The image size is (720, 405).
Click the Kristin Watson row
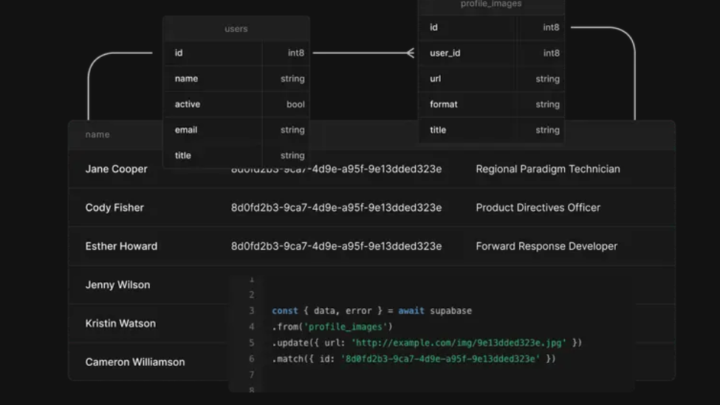tap(120, 324)
